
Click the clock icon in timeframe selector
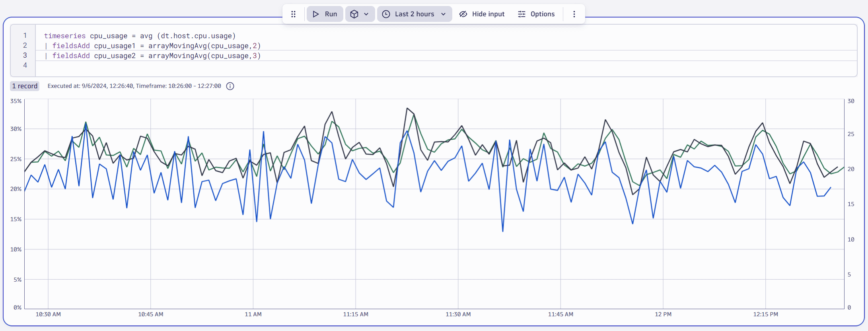(x=386, y=14)
